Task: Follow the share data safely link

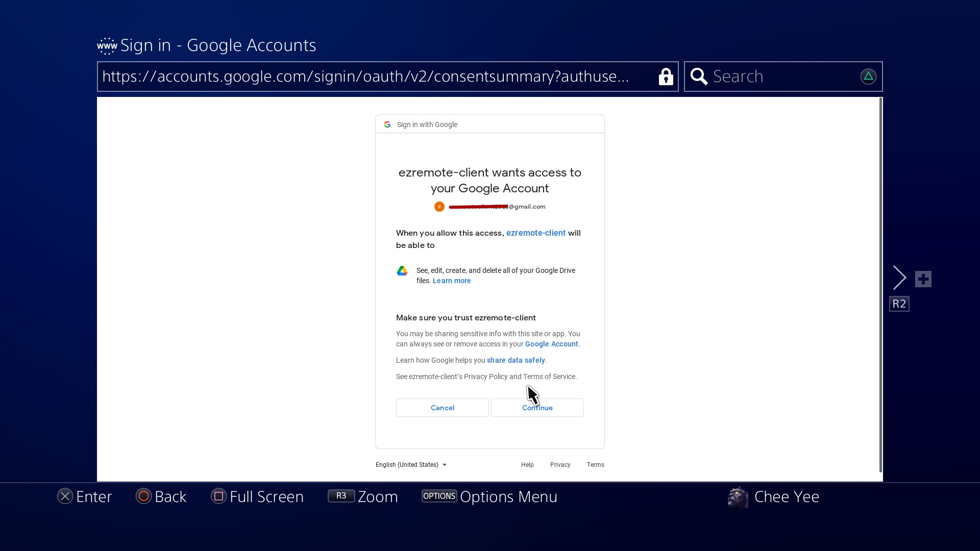Action: [x=516, y=360]
